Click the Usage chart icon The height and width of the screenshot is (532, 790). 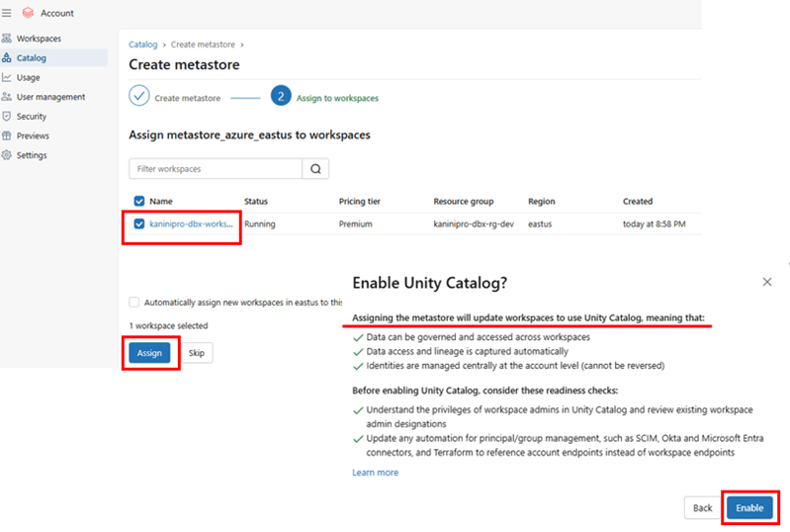pos(7,77)
